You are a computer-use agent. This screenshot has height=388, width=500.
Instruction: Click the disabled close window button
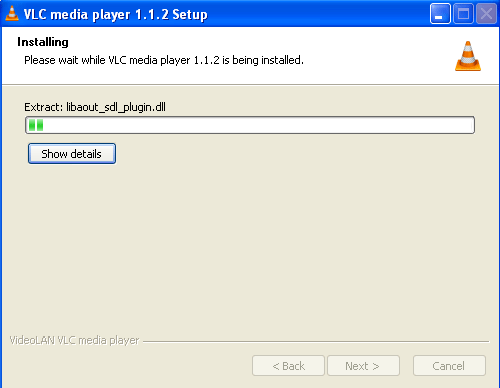pyautogui.click(x=486, y=14)
